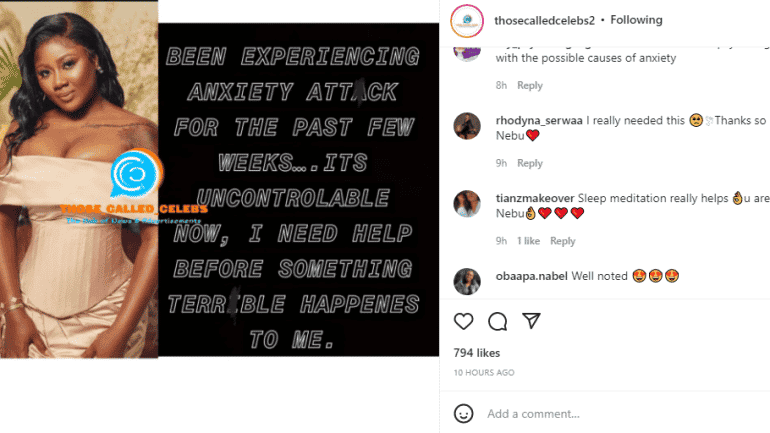Open the emoji picker smiley icon
Viewport: 770px width, 433px height.
click(x=463, y=414)
